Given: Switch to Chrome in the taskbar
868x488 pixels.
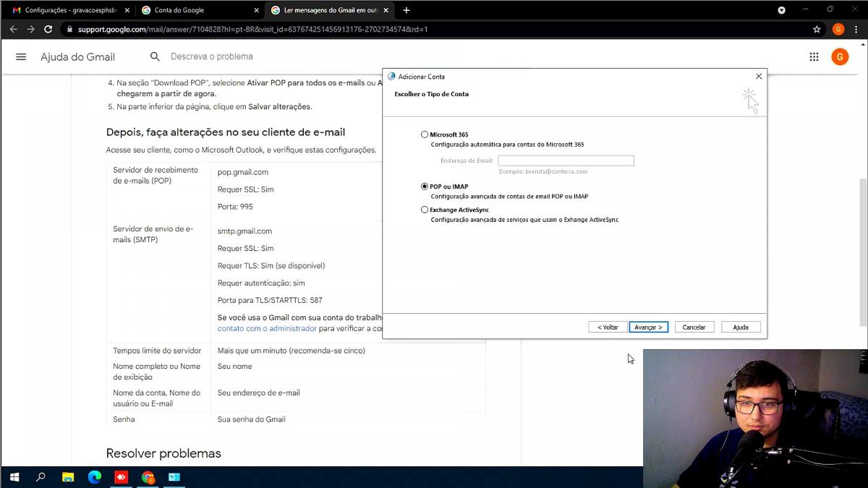Looking at the screenshot, I should [148, 477].
